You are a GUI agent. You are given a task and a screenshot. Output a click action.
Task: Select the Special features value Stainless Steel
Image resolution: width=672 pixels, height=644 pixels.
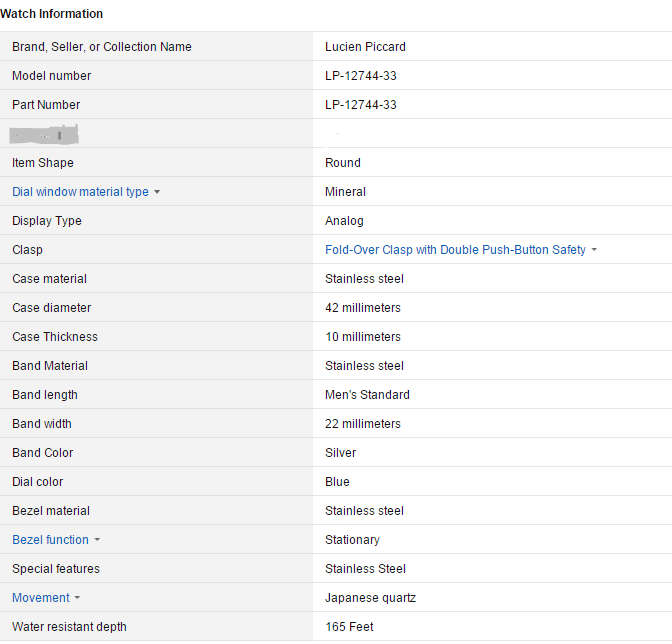(x=365, y=569)
